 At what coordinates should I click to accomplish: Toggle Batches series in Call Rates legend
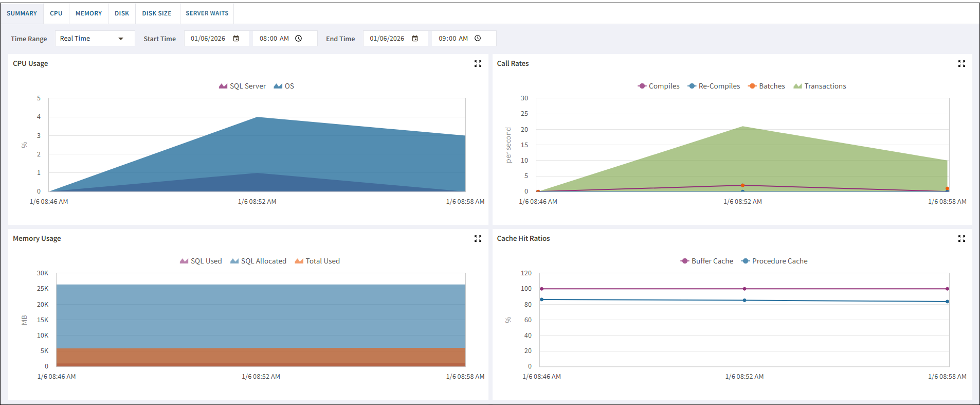(767, 86)
